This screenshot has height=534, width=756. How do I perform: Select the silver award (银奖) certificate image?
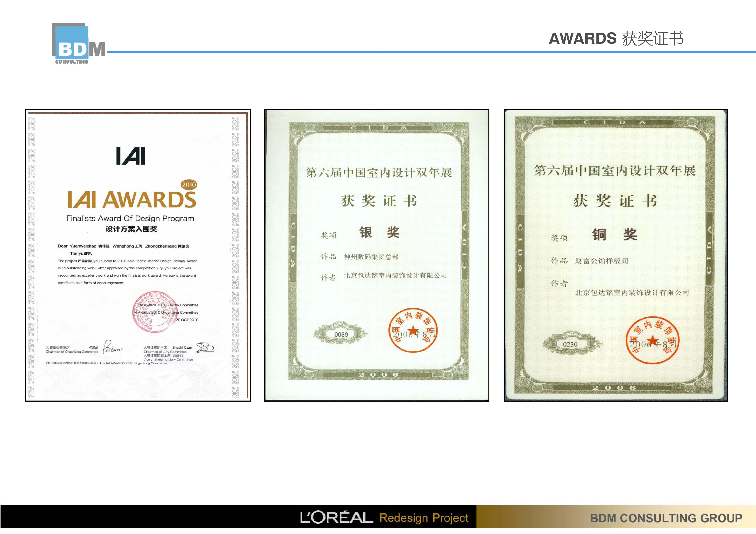click(377, 255)
